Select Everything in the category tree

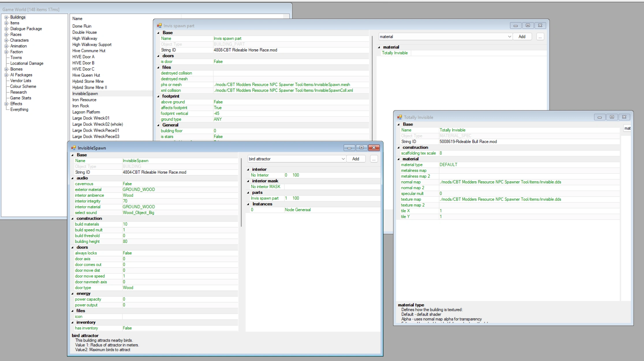(x=19, y=110)
